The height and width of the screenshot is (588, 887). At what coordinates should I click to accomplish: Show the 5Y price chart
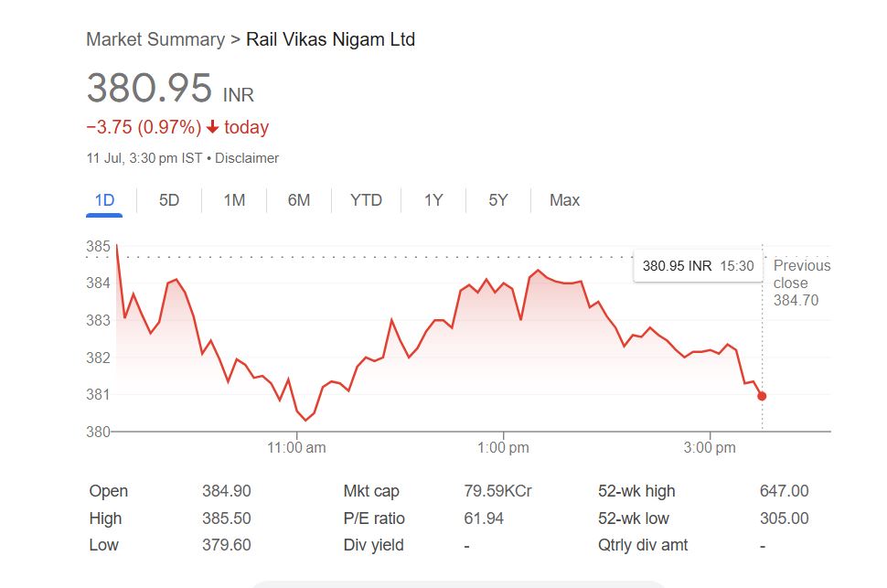click(x=497, y=200)
